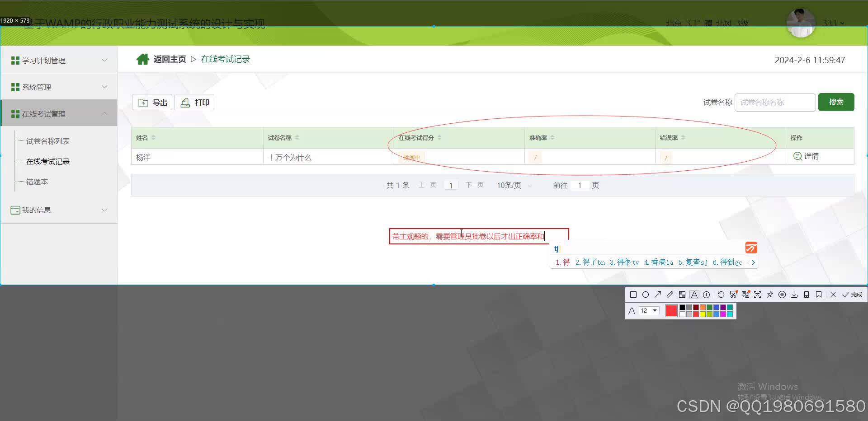The height and width of the screenshot is (421, 868).
Task: Select the rectangle annotation tool
Action: [x=633, y=295]
